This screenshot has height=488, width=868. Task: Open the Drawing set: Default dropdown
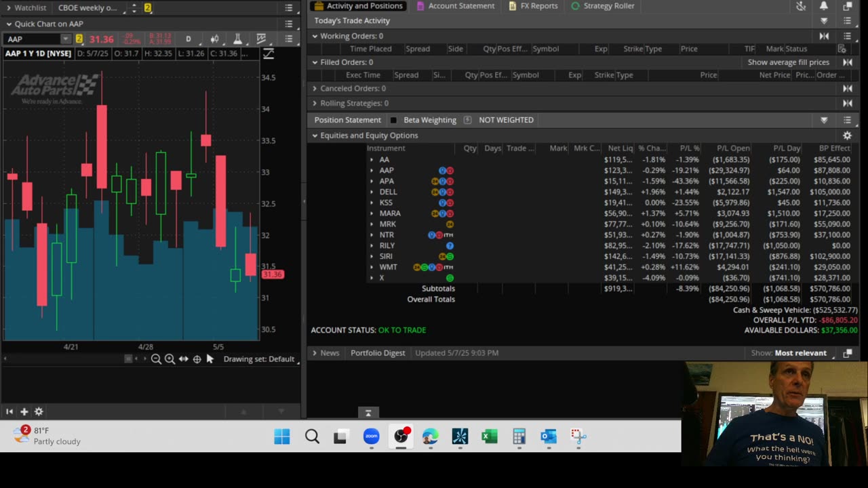262,359
